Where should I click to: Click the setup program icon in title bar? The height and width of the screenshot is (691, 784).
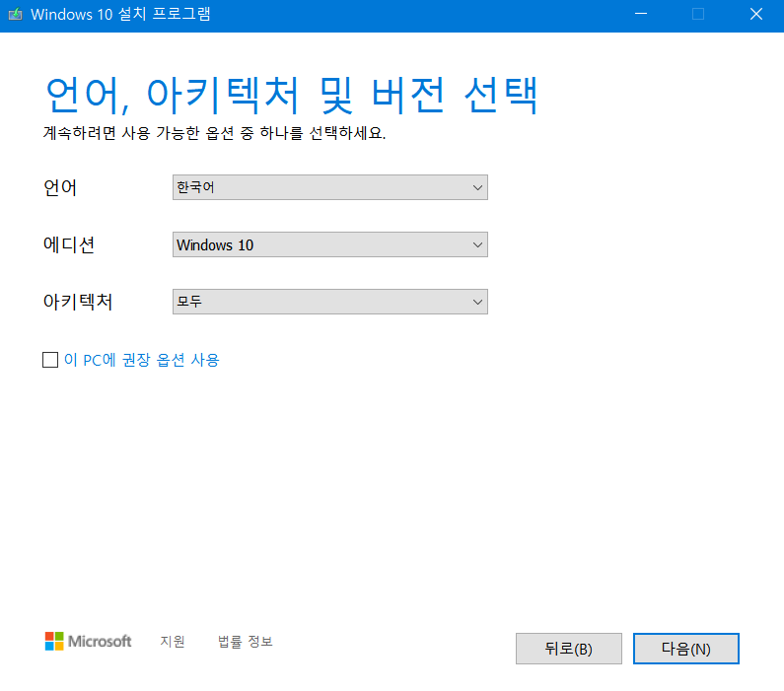click(16, 14)
